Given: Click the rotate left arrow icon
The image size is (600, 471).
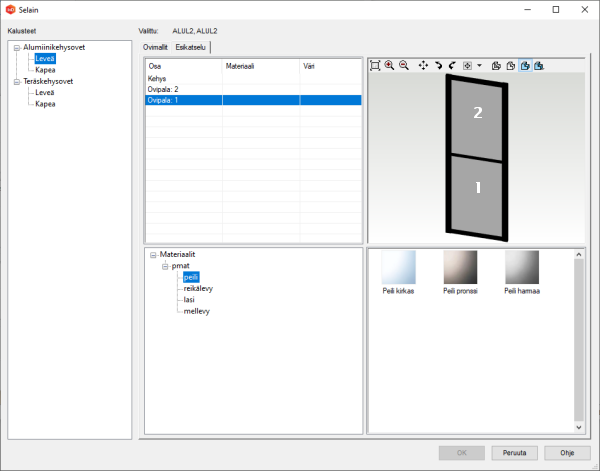Looking at the screenshot, I should [452, 65].
